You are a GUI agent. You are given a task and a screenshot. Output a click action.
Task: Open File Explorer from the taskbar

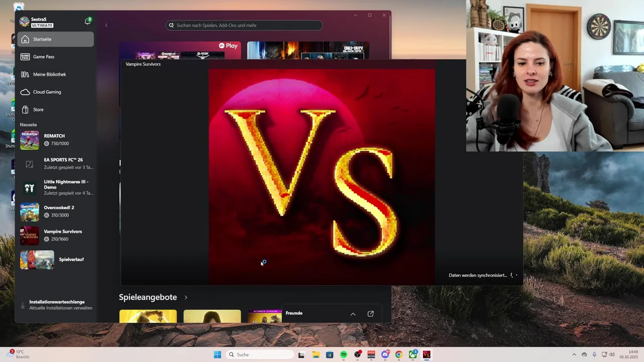coord(315,354)
